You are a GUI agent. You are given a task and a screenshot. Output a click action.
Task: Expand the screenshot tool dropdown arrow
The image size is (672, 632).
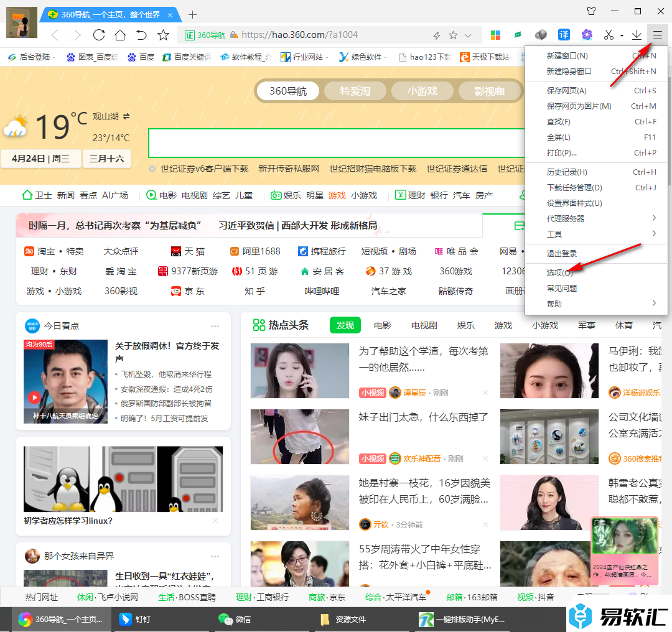pyautogui.click(x=622, y=36)
